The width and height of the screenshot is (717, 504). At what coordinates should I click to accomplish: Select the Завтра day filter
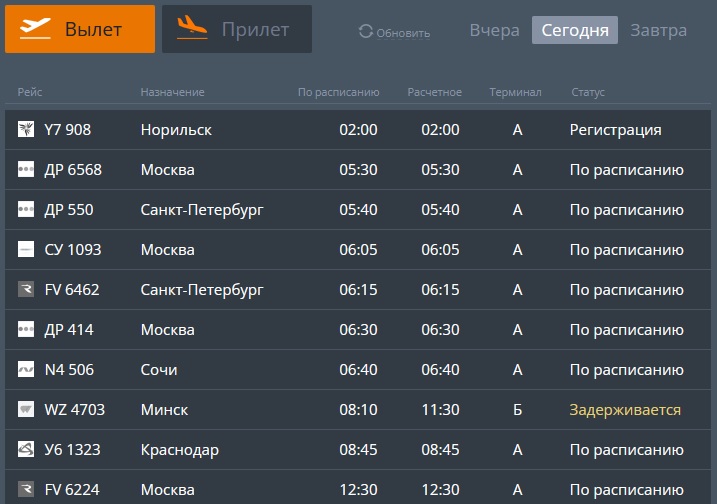tap(658, 30)
